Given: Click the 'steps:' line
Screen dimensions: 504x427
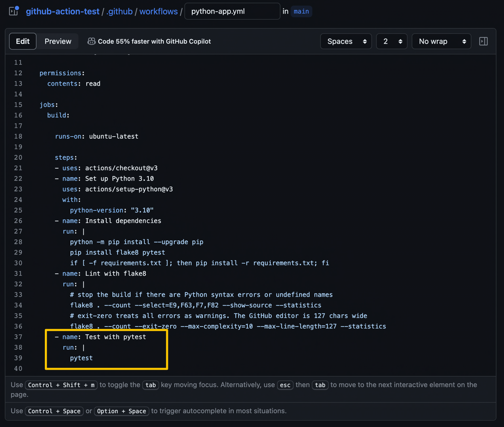Looking at the screenshot, I should (x=66, y=158).
